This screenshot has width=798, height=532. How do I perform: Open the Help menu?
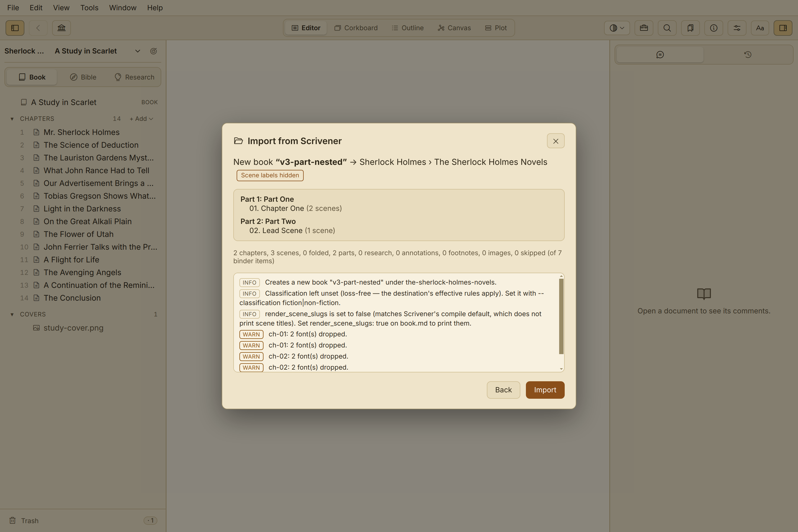155,7
